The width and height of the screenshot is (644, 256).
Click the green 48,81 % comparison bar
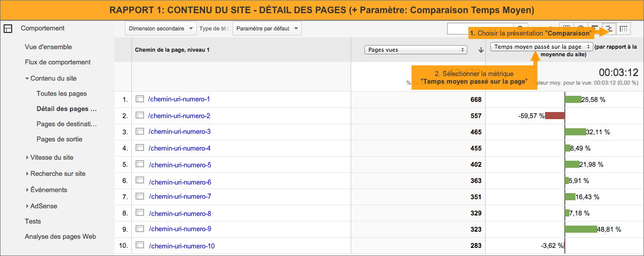[x=581, y=229]
